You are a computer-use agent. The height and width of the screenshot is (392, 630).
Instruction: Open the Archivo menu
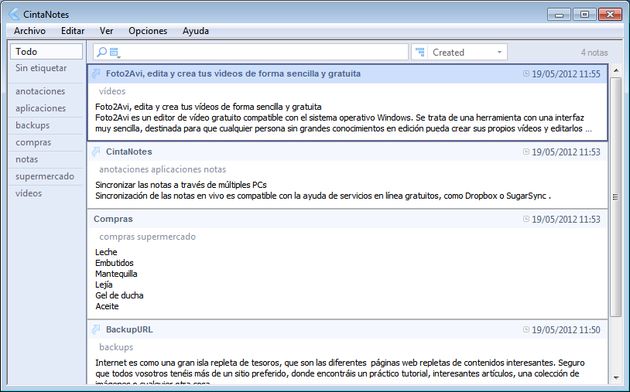pos(30,31)
